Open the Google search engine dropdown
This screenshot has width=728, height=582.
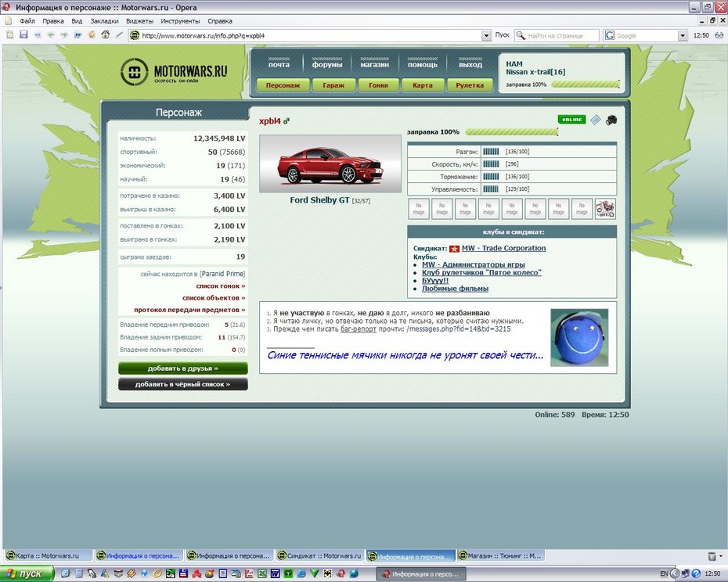click(x=682, y=35)
